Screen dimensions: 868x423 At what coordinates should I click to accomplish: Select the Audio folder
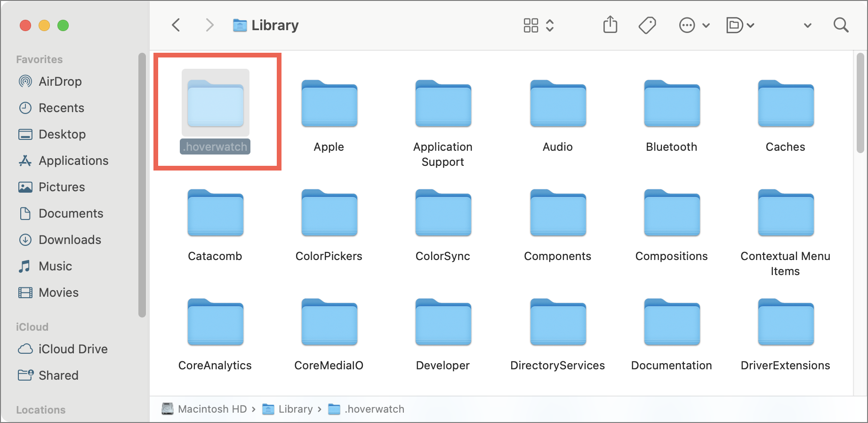click(558, 116)
